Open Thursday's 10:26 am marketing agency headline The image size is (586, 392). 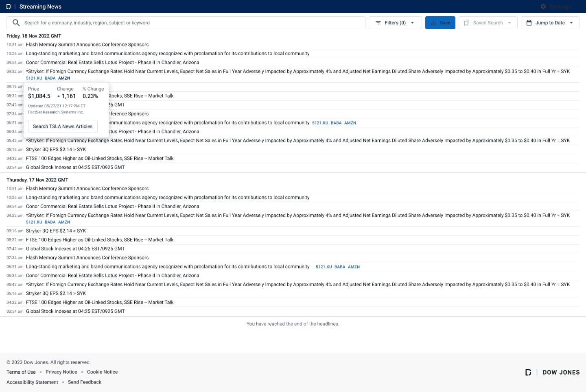click(168, 198)
